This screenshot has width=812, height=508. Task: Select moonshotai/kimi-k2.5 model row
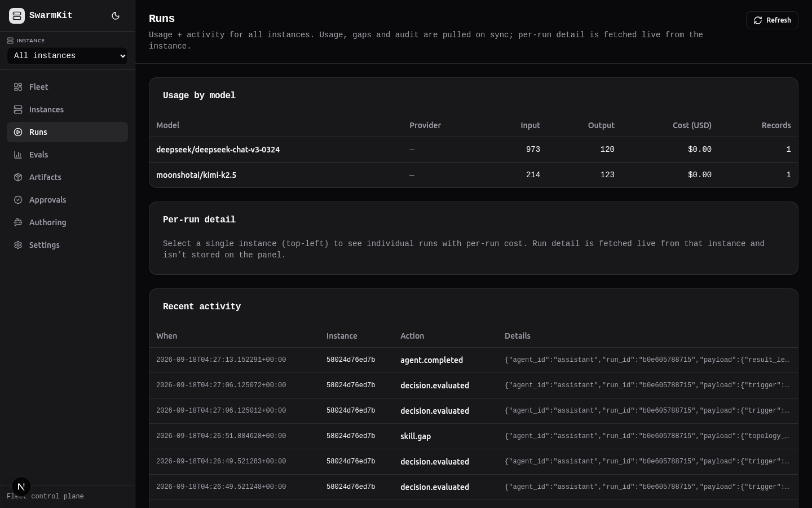(x=474, y=175)
